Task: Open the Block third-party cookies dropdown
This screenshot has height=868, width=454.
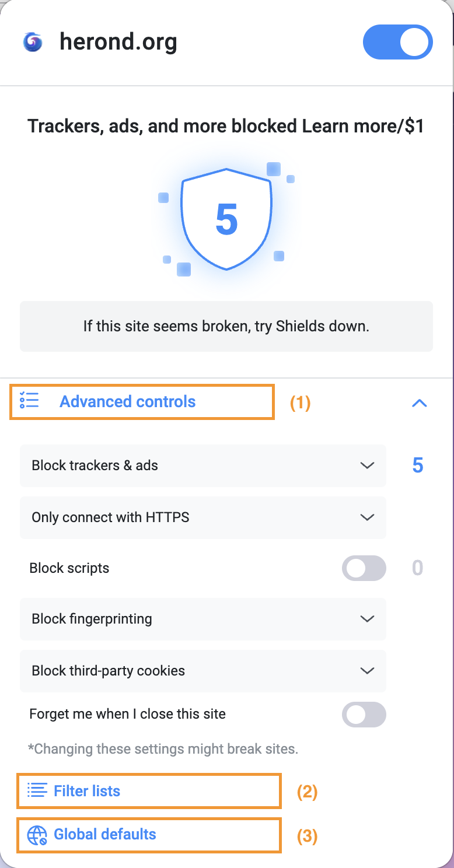Action: pos(203,671)
